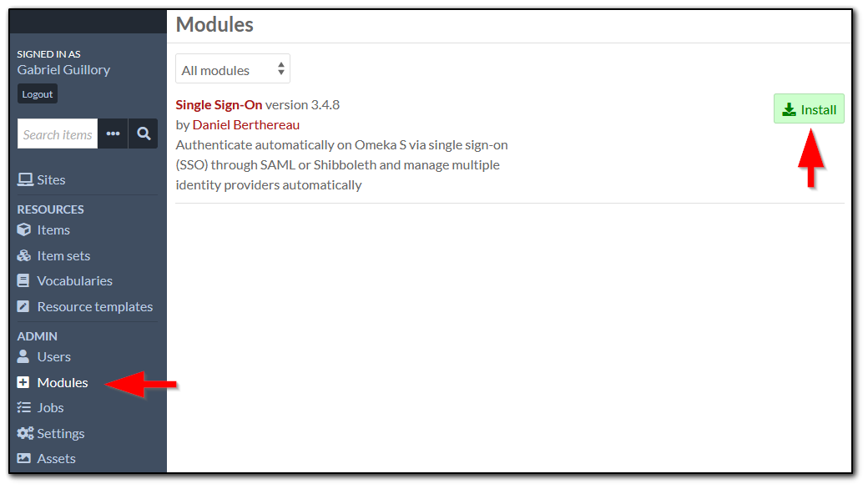Open the Jobs menu entry
Screen dimensions: 868x489
50,408
